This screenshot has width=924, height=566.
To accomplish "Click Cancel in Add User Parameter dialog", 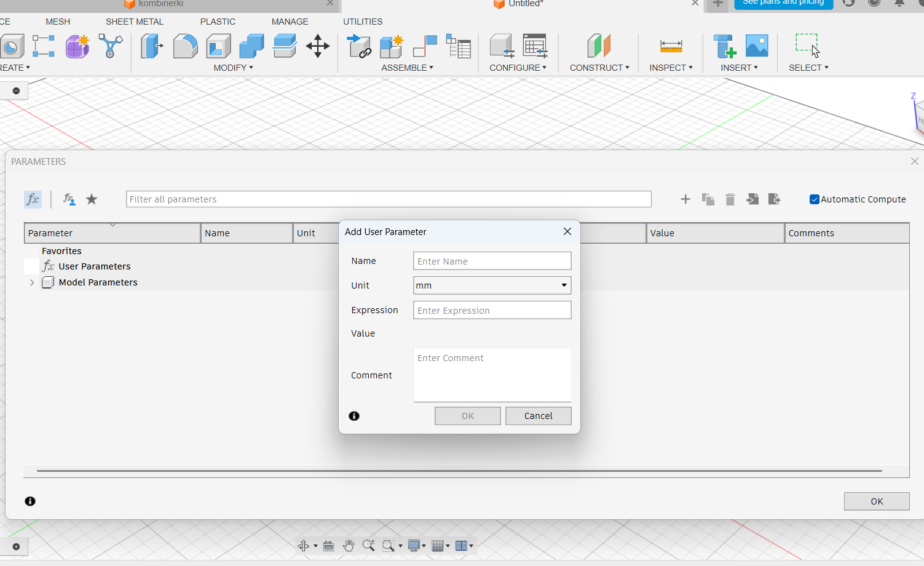I will click(x=538, y=416).
